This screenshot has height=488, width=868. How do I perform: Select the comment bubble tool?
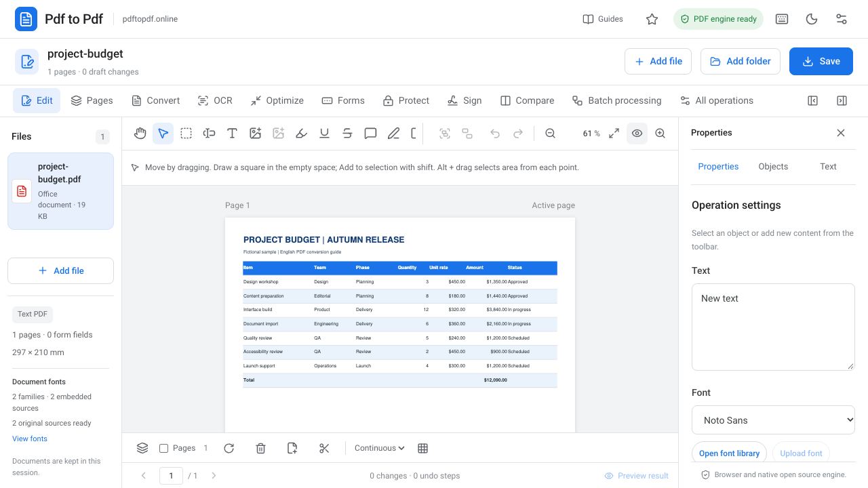pyautogui.click(x=371, y=134)
